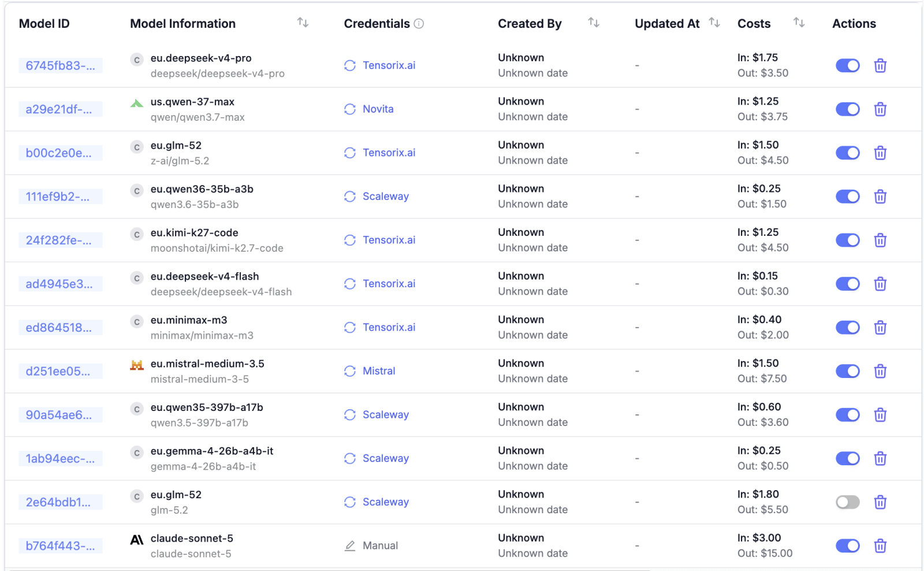Disable the eu.gemma-4-26b-a4b-it toggle

coord(848,458)
